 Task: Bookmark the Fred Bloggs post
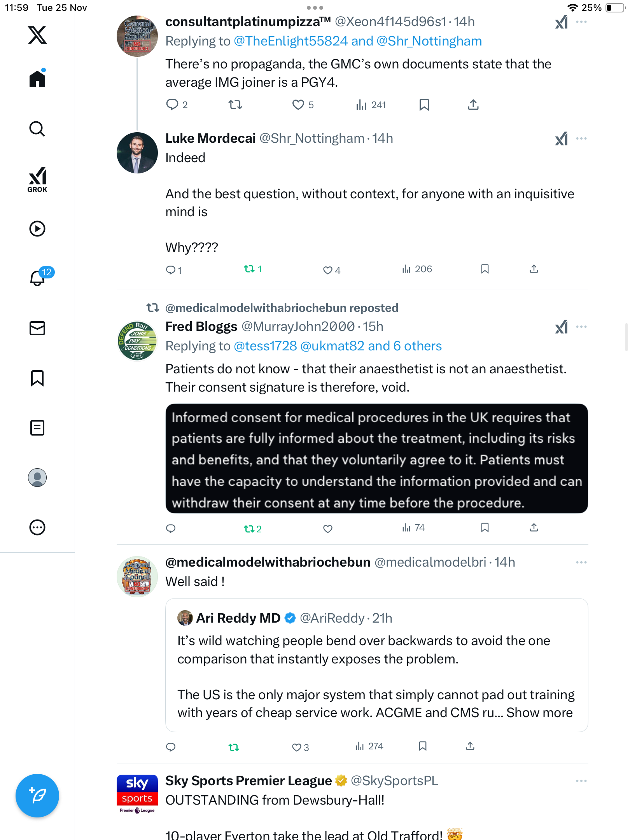coord(485,528)
